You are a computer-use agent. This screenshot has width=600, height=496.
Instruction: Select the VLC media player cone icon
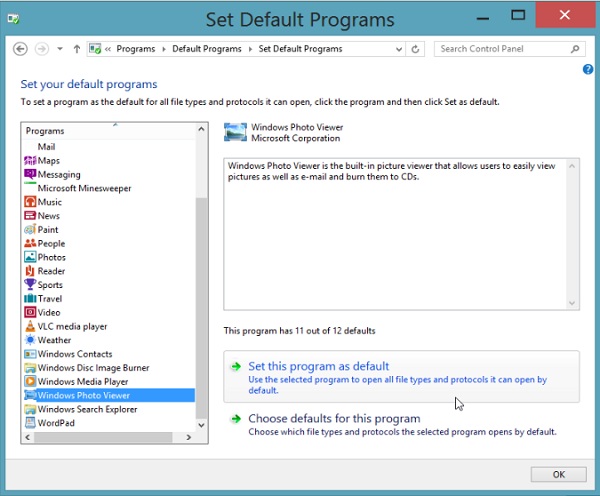[30, 326]
